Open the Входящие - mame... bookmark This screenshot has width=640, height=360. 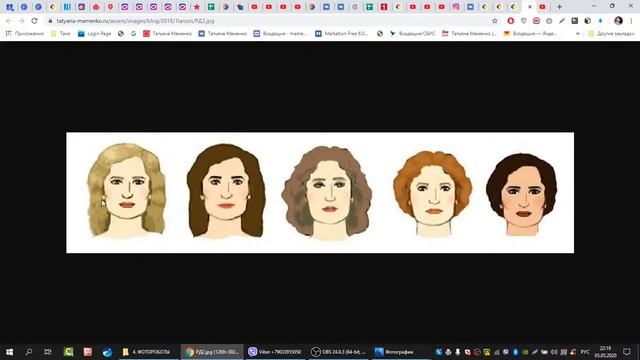[280, 33]
